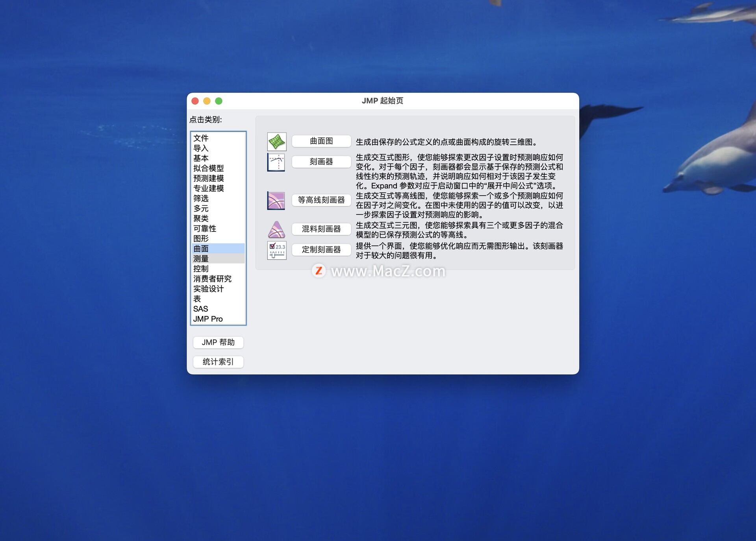Select the 控制 category

click(218, 269)
